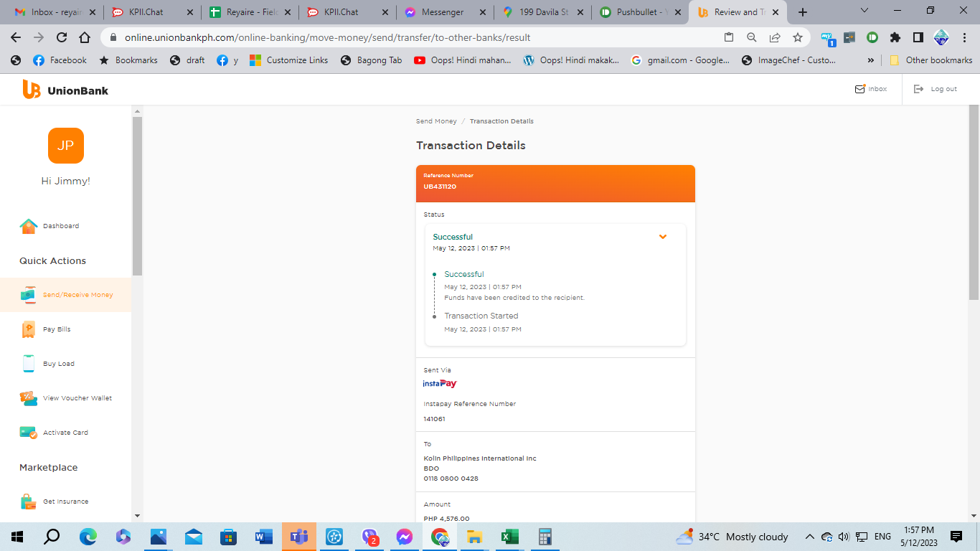Select the Buy Load phone icon
Image resolution: width=980 pixels, height=551 pixels.
(29, 364)
